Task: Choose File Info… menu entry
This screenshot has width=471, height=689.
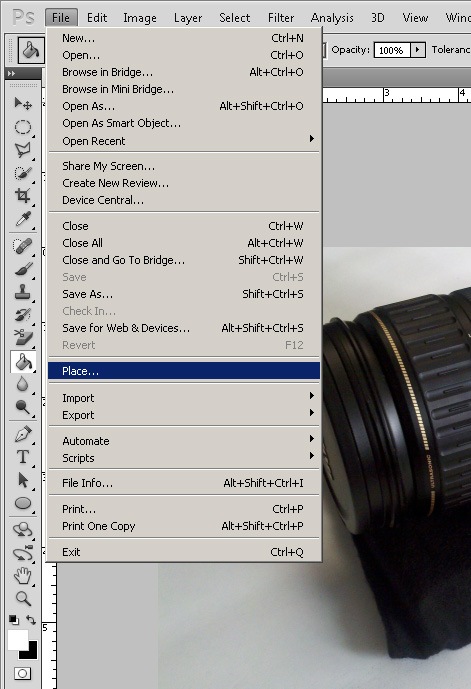Action: click(x=184, y=483)
